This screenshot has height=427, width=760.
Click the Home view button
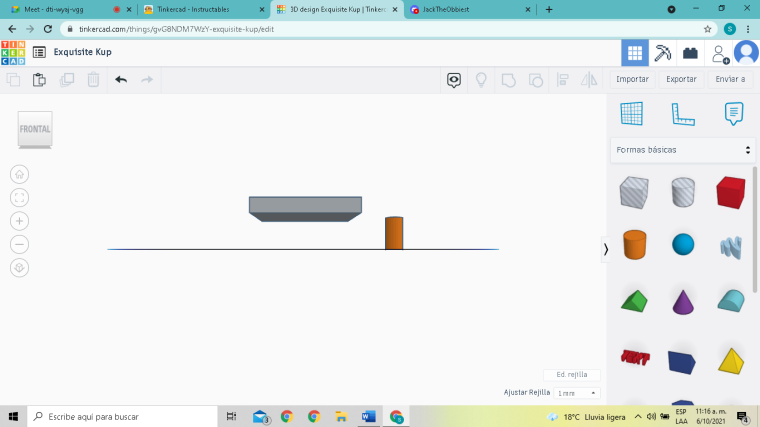click(19, 174)
